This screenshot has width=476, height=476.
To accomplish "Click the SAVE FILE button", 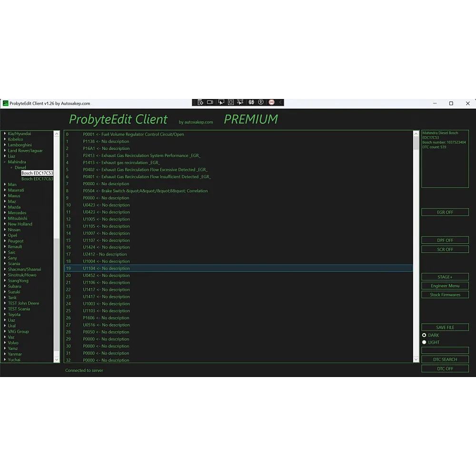I will pyautogui.click(x=445, y=327).
